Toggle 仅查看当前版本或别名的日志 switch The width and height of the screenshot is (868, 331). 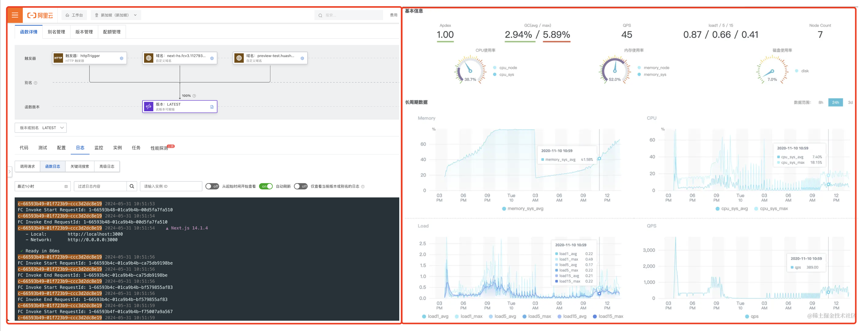coord(300,186)
